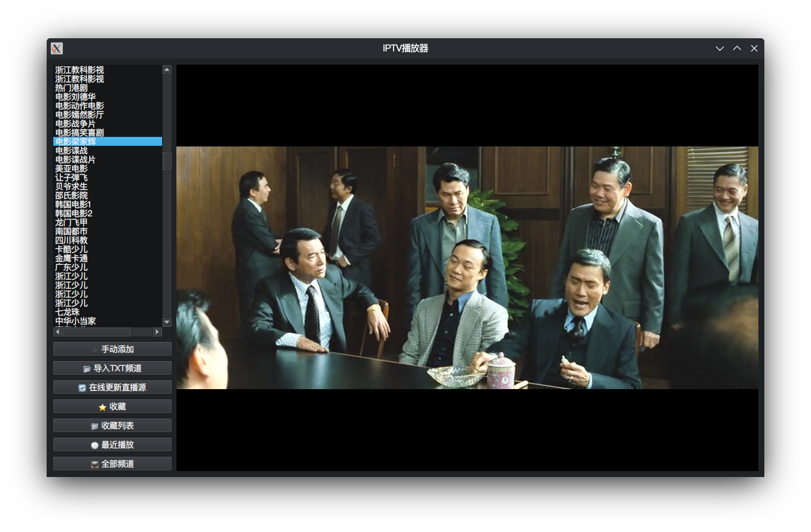Play the 邵氏影院 channel
The width and height of the screenshot is (811, 532).
tap(108, 195)
